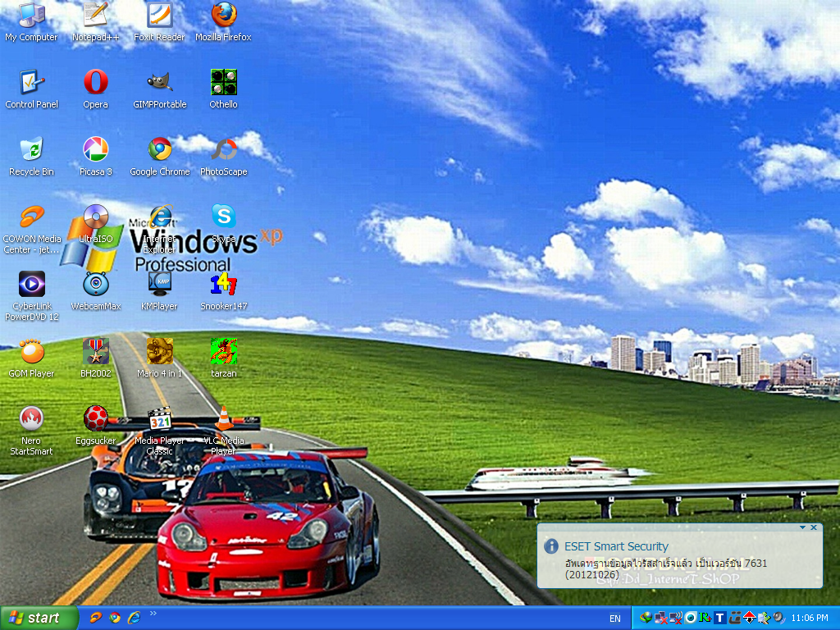
Task: Click the Safely Remove Hardware tray icon
Action: [x=764, y=619]
